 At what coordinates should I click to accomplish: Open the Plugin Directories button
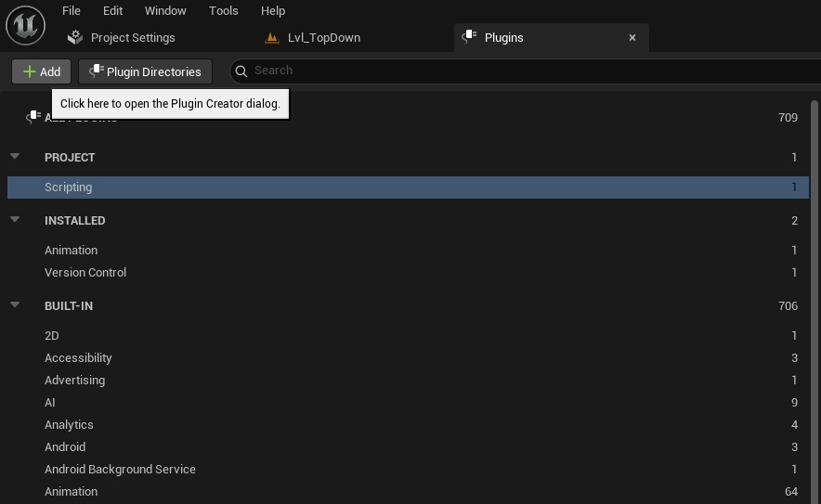pyautogui.click(x=146, y=71)
